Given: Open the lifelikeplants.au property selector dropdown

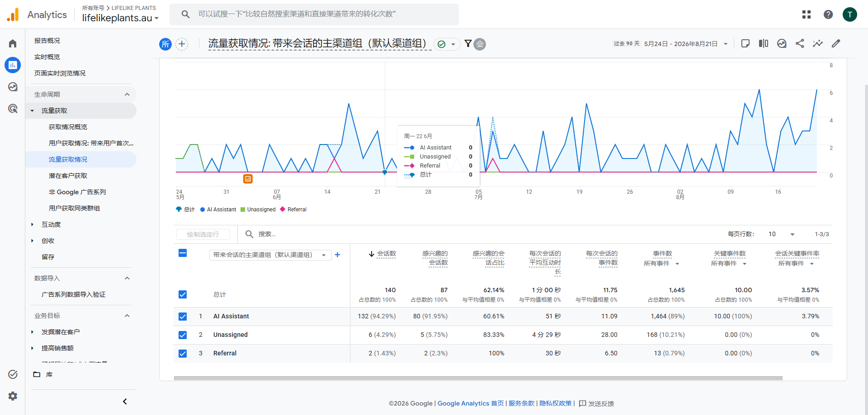Looking at the screenshot, I should (x=120, y=18).
